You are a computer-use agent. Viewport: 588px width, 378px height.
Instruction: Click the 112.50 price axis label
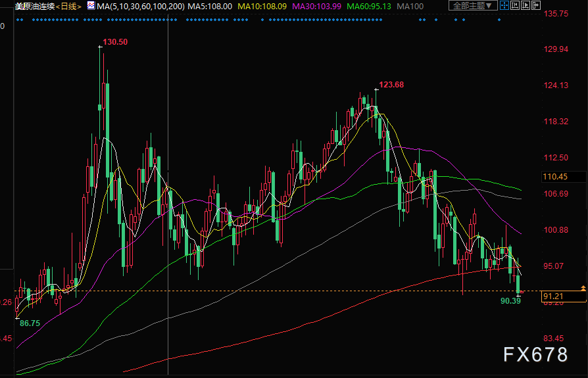(556, 158)
